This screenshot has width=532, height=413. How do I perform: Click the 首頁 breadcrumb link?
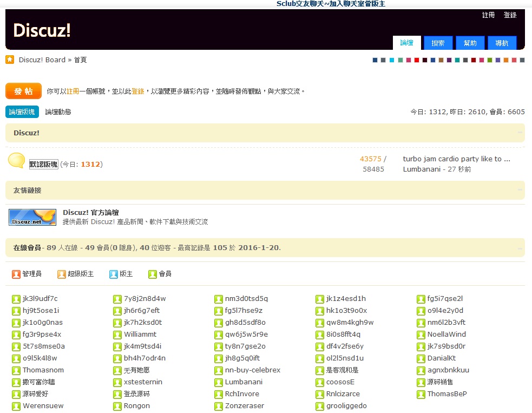point(81,60)
